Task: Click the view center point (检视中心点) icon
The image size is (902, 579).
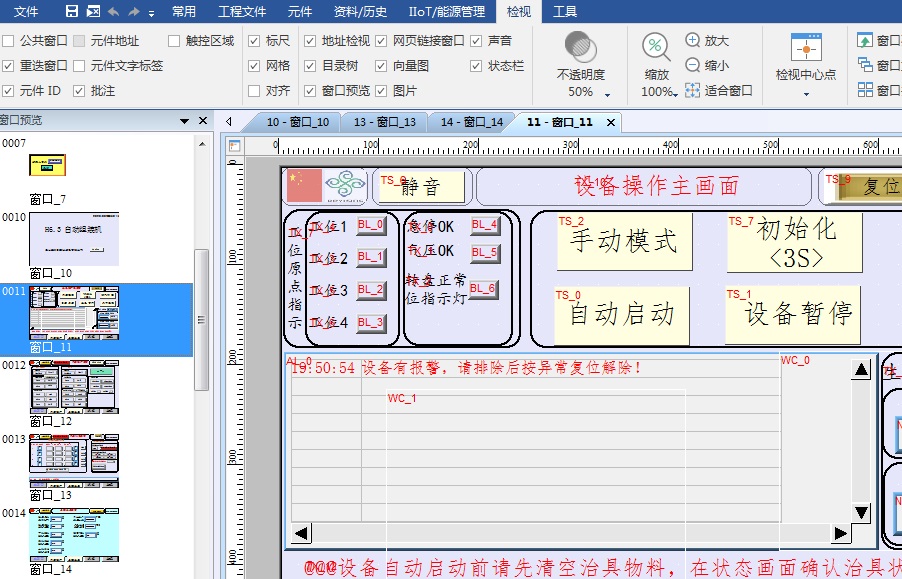Action: click(806, 48)
